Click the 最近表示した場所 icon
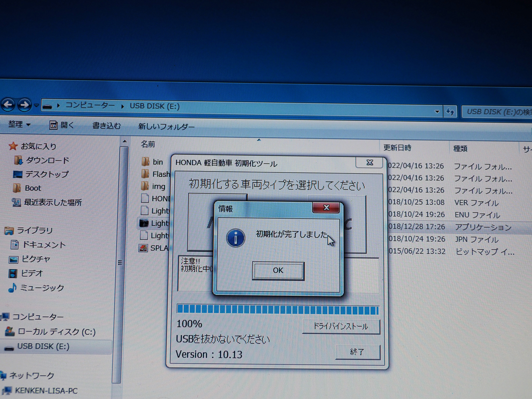 click(x=16, y=202)
